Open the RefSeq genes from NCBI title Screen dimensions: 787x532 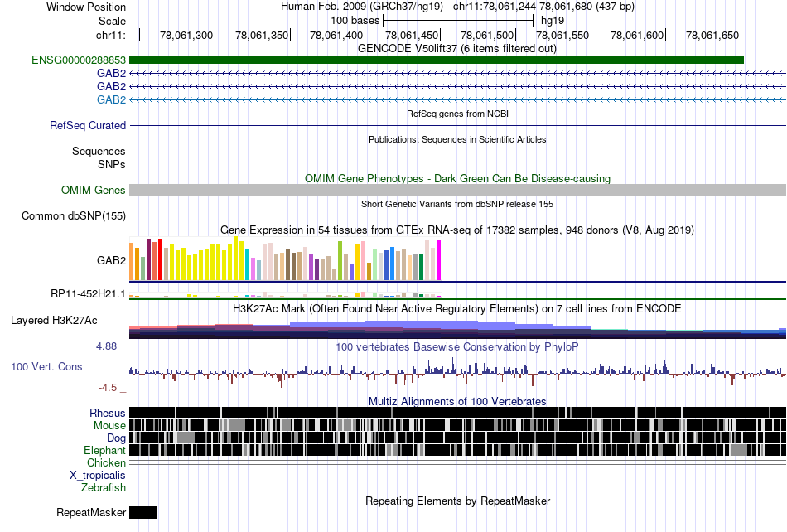(457, 114)
